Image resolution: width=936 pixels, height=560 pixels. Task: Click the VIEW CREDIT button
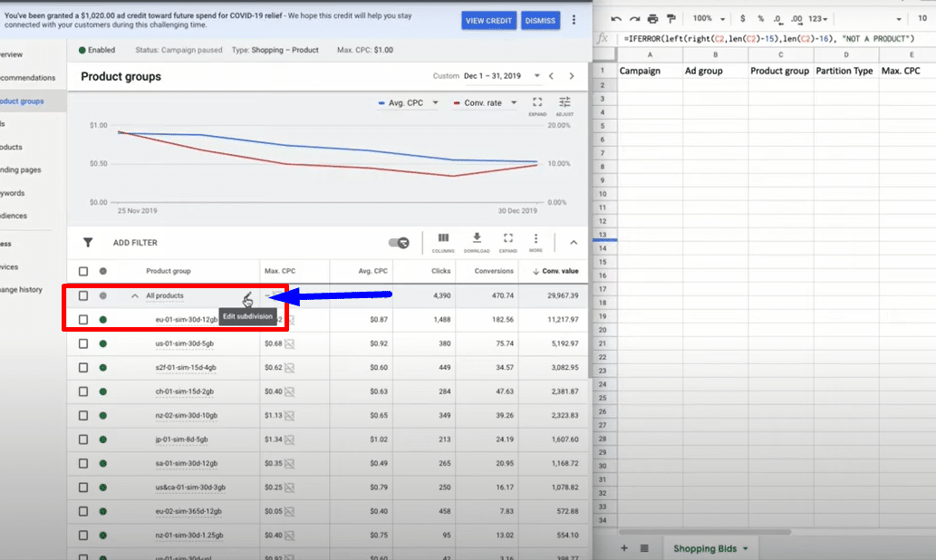488,20
